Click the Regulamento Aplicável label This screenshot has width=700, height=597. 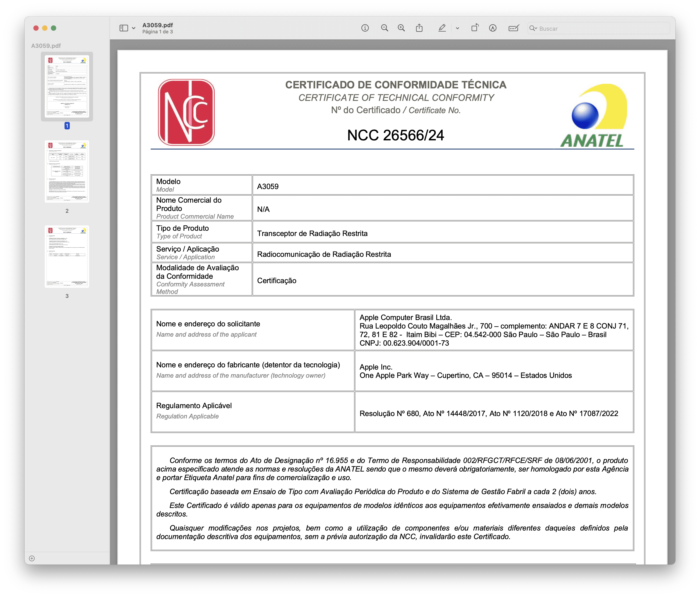(x=194, y=406)
